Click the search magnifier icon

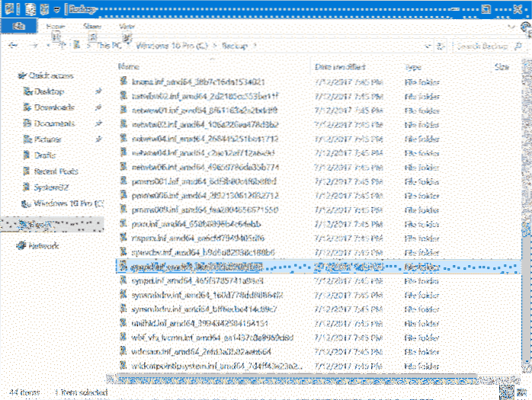pos(518,46)
